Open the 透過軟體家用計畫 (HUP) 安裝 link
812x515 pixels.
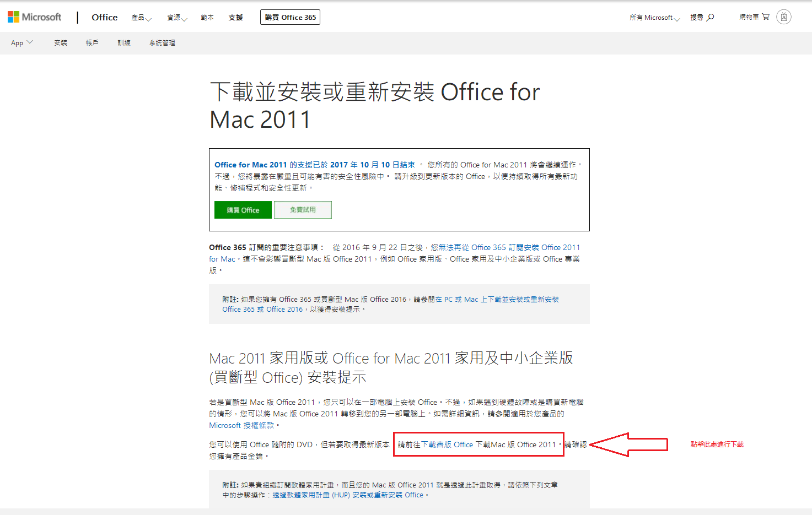[x=348, y=495]
